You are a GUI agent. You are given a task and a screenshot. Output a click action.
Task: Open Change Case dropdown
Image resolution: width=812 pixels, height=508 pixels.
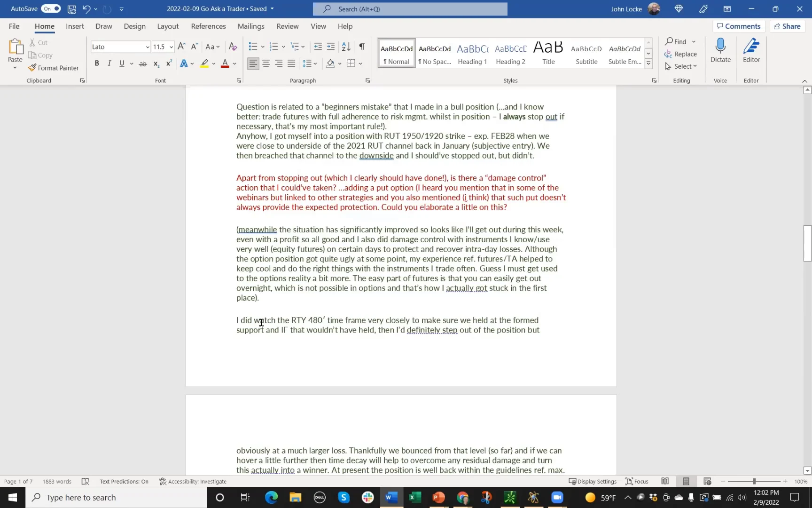tap(213, 46)
